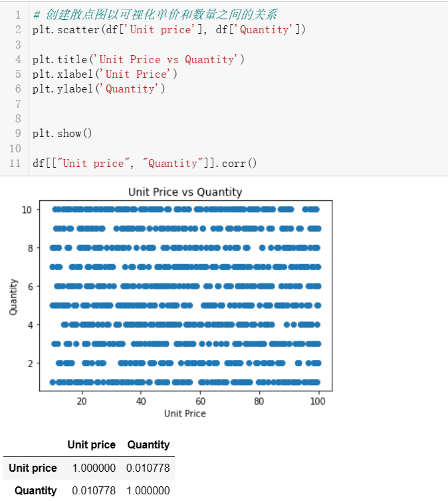Click the plt.title code line
This screenshot has height=501, width=448.
point(138,59)
